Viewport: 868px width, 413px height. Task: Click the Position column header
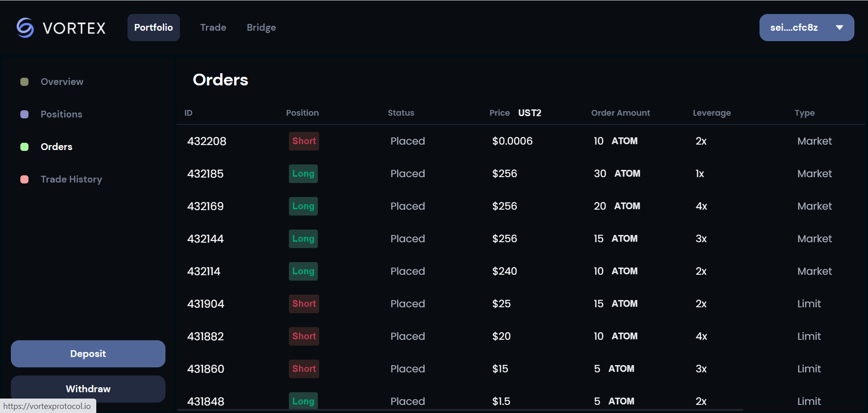pos(302,113)
